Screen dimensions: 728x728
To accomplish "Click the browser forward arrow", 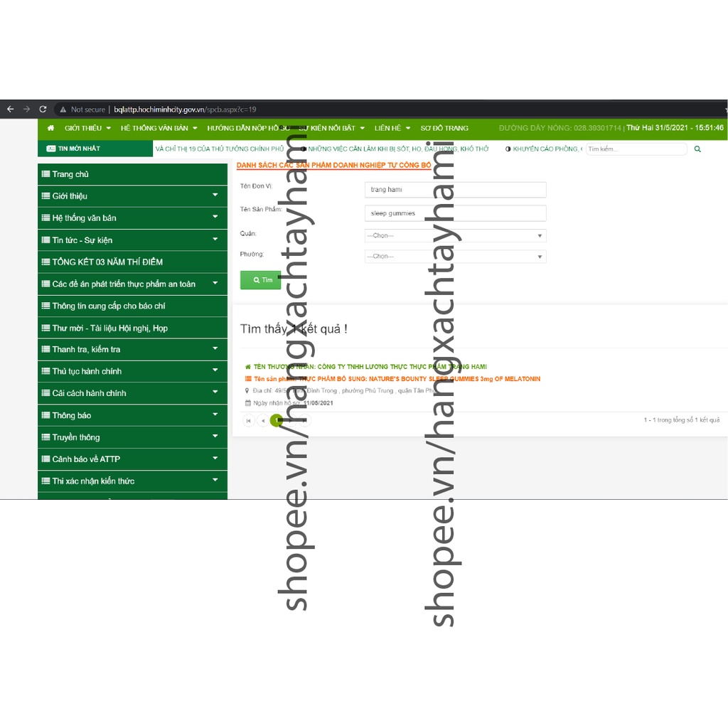I will point(26,109).
